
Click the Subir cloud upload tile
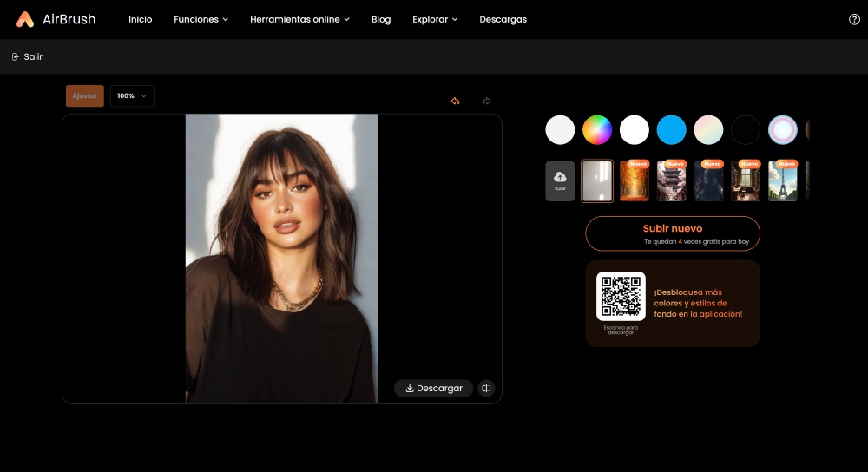click(560, 180)
